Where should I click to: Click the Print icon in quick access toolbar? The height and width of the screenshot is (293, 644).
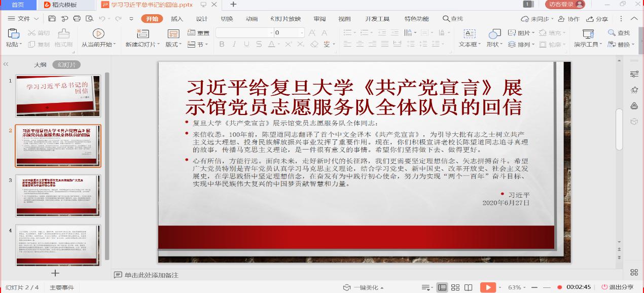77,19
